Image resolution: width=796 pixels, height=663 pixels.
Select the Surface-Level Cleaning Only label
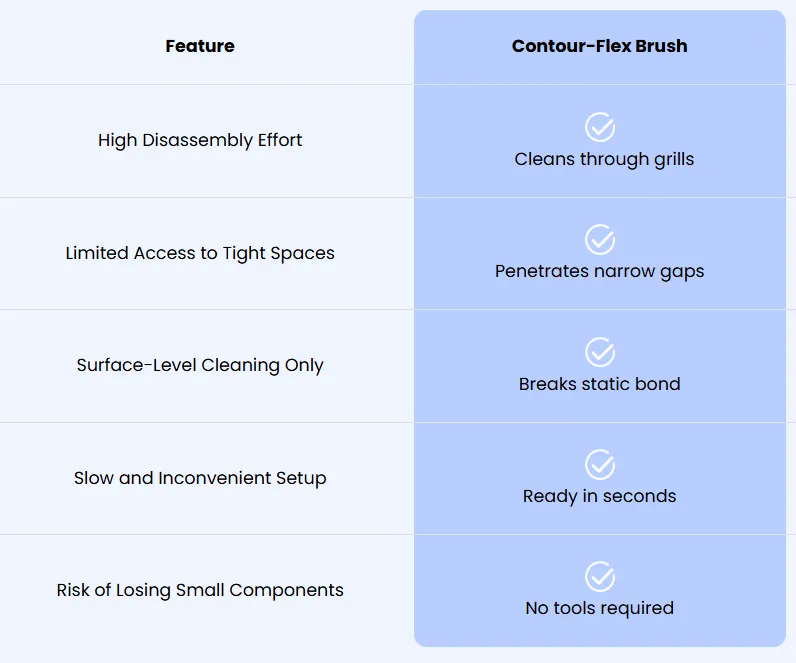click(x=200, y=365)
